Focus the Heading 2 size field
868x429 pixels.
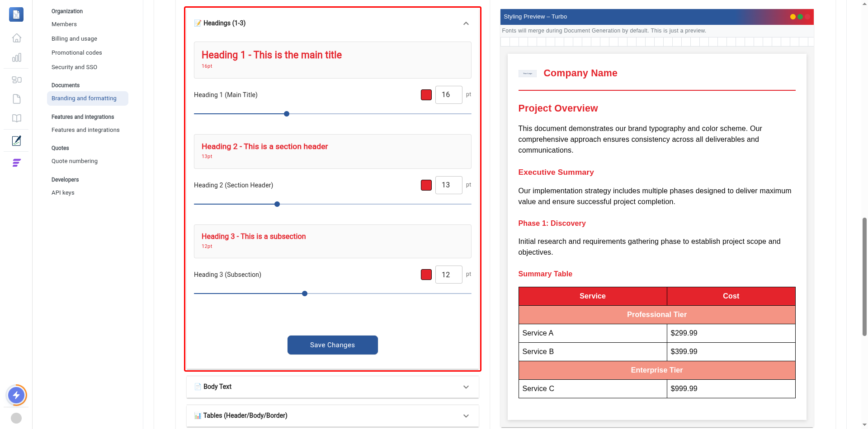click(x=448, y=185)
